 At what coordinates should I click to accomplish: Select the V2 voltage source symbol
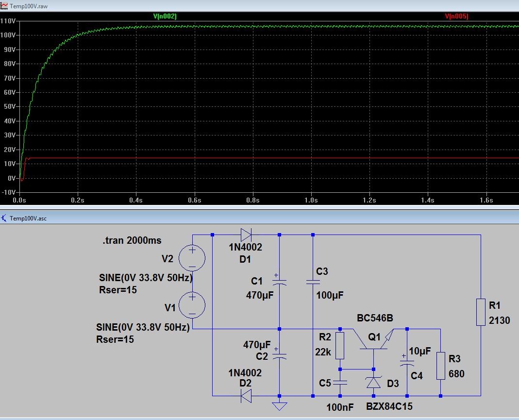coord(192,258)
